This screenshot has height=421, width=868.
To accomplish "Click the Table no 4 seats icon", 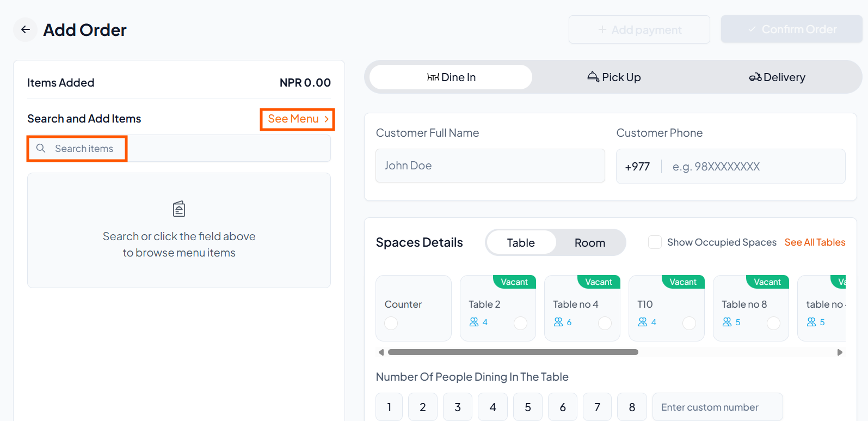I will click(x=558, y=322).
